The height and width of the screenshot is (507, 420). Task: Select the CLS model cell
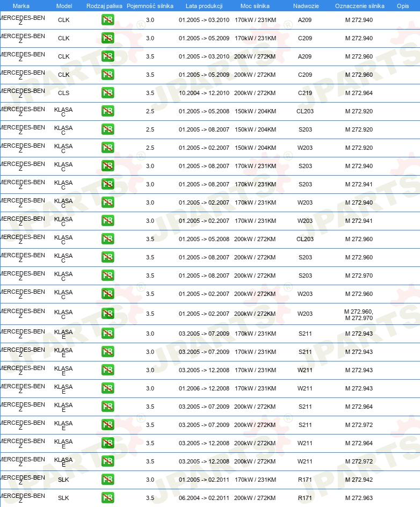point(64,93)
